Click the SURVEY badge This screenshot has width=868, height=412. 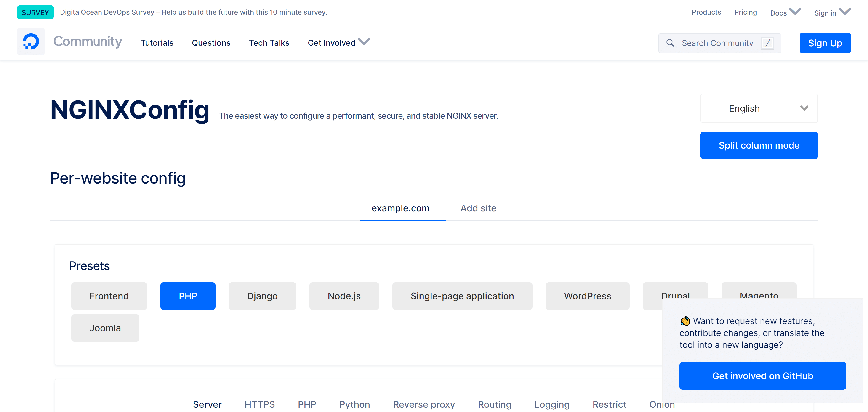[x=35, y=13]
